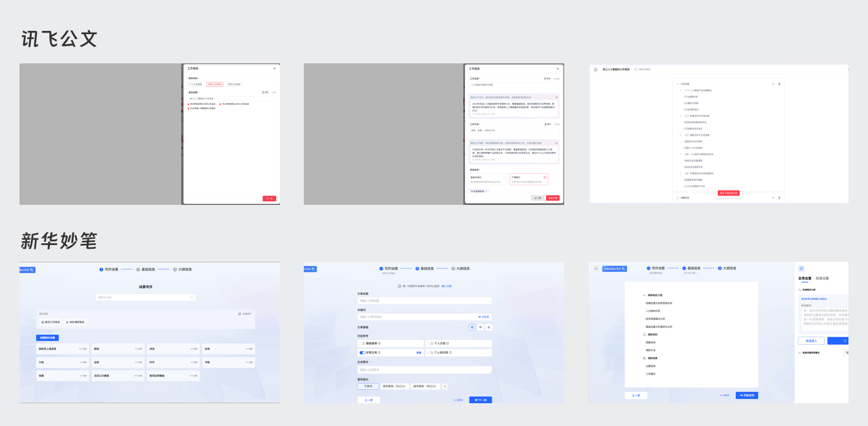868x426 pixels.
Task: Open the 插入示例 link
Action: pos(446,286)
